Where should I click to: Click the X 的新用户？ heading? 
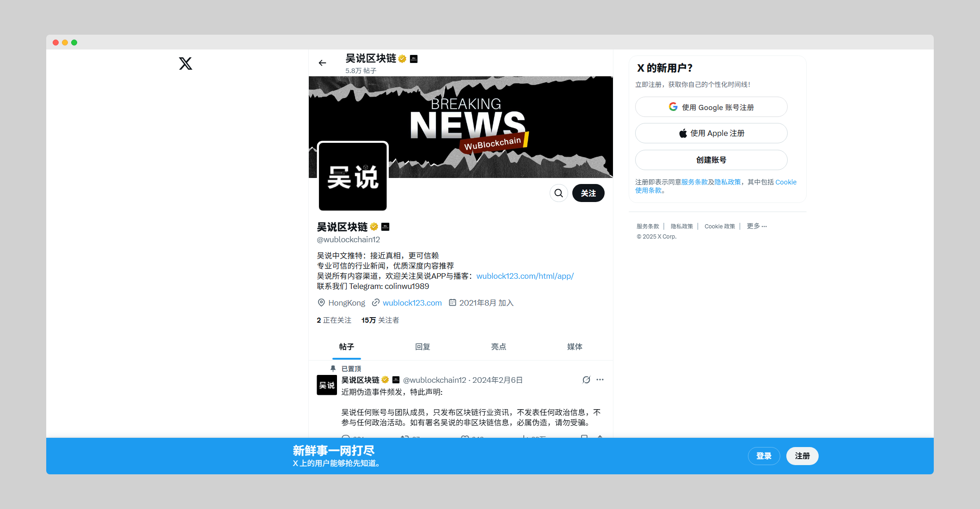tap(665, 68)
